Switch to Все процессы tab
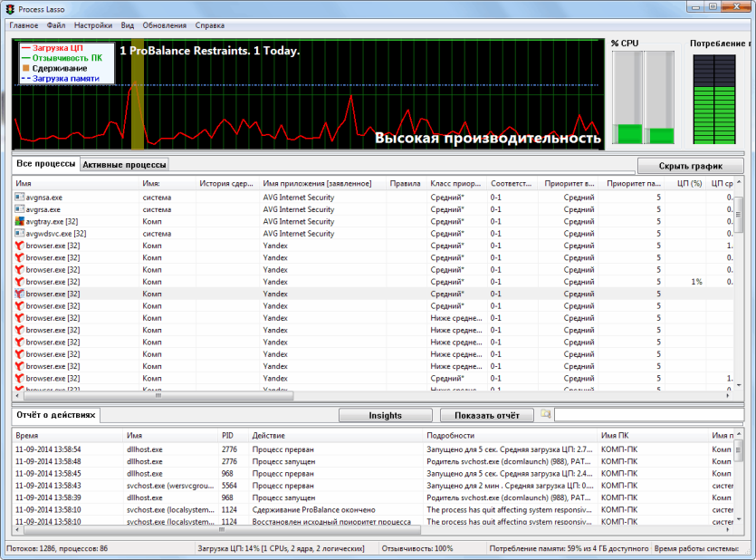This screenshot has height=560, width=756. [46, 164]
